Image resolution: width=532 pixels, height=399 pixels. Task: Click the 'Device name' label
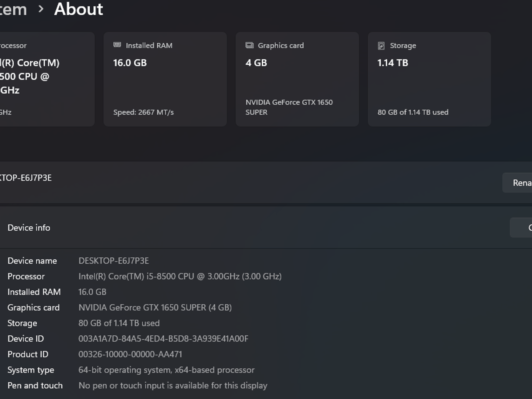point(32,261)
